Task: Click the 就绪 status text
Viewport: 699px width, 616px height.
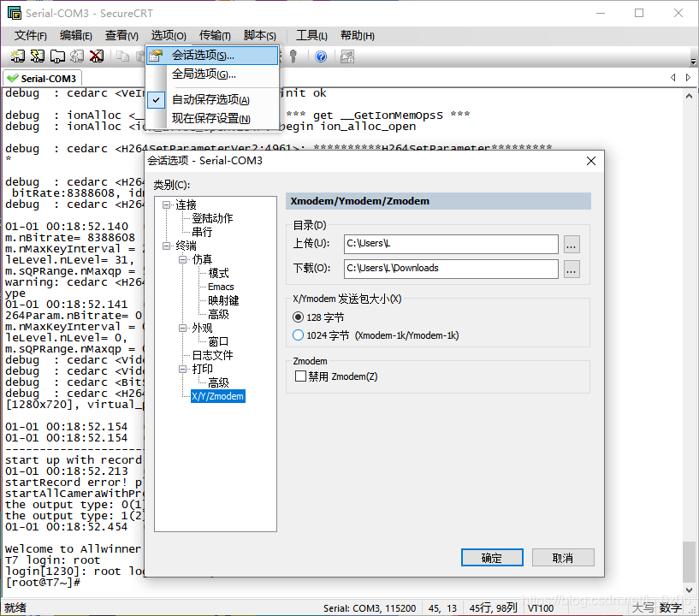Action: pos(15,608)
